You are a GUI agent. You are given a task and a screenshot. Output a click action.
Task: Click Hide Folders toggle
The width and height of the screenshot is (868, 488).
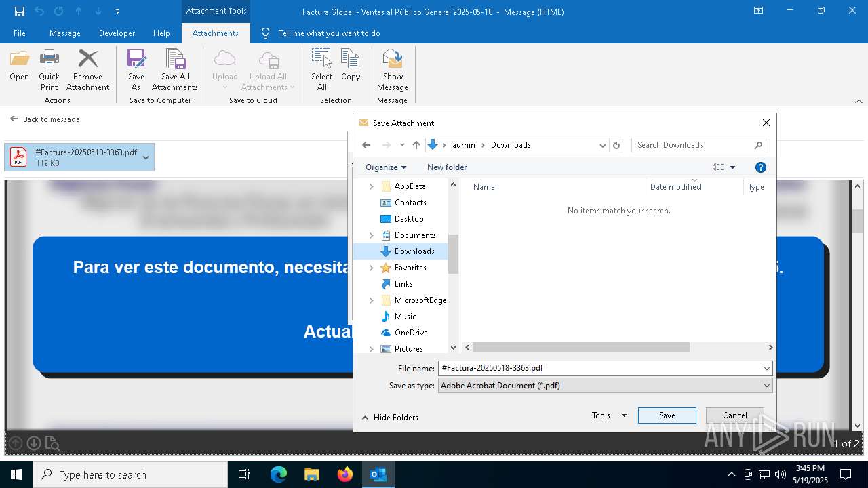point(390,417)
